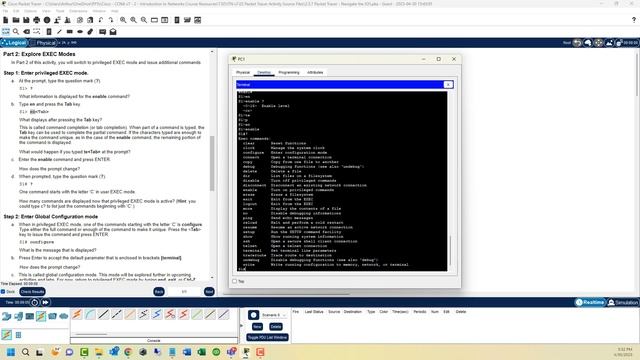
Task: Switch to Physical workspace view
Action: tap(43, 42)
